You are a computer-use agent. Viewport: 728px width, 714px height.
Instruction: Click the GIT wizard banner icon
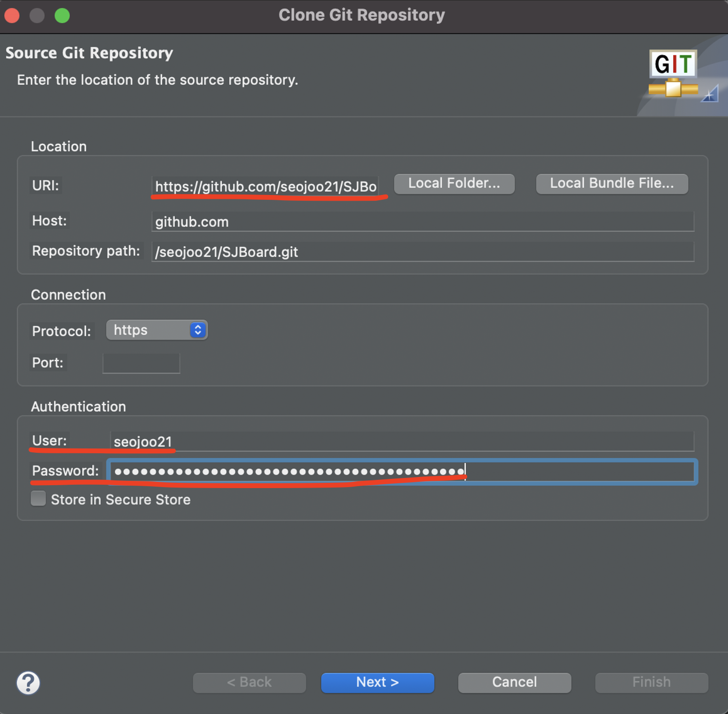coord(673,74)
